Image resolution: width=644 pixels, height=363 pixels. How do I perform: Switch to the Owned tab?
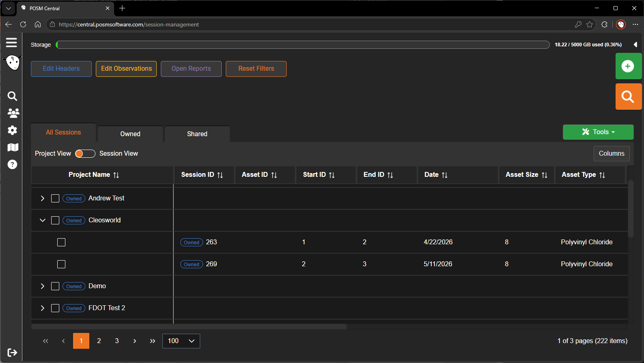[130, 134]
